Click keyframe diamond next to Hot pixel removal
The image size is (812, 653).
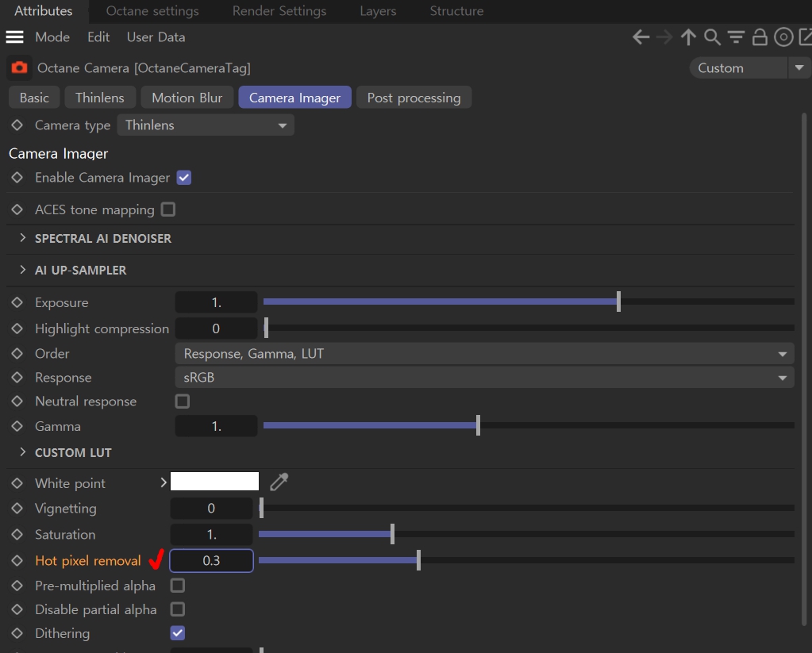(17, 560)
